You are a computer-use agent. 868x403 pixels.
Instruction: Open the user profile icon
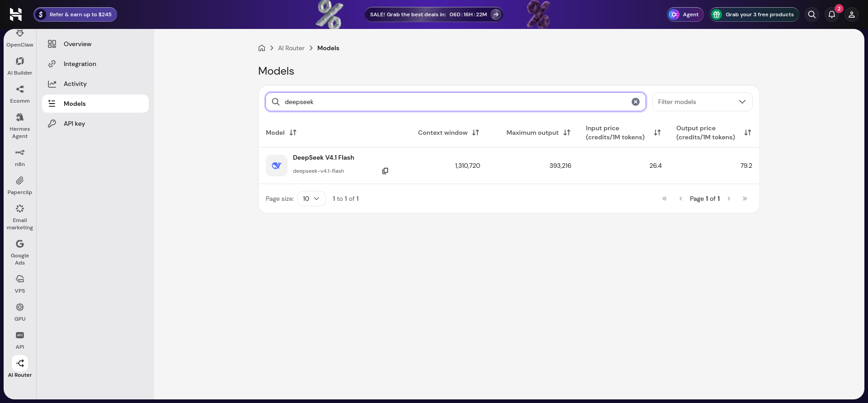[852, 14]
